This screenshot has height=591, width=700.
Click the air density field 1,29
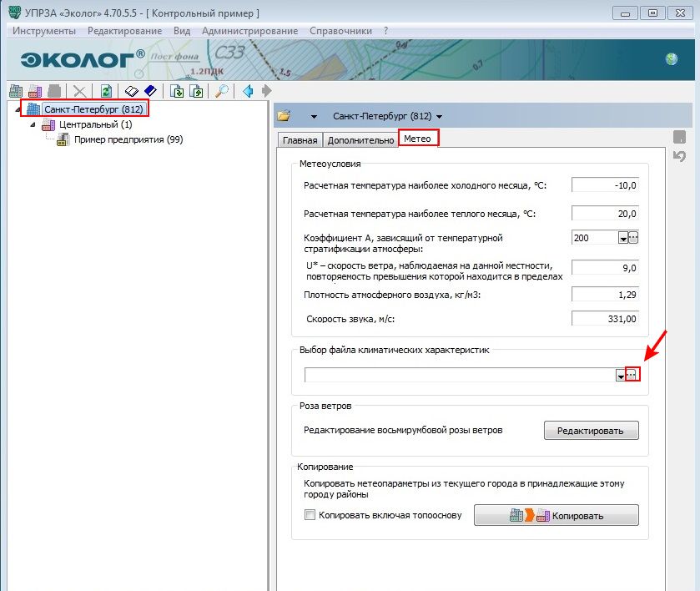tap(605, 295)
